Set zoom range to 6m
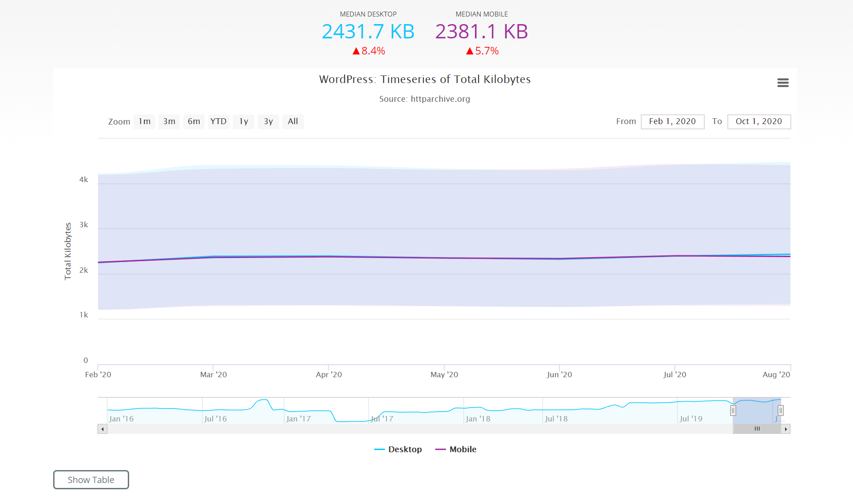 (194, 121)
